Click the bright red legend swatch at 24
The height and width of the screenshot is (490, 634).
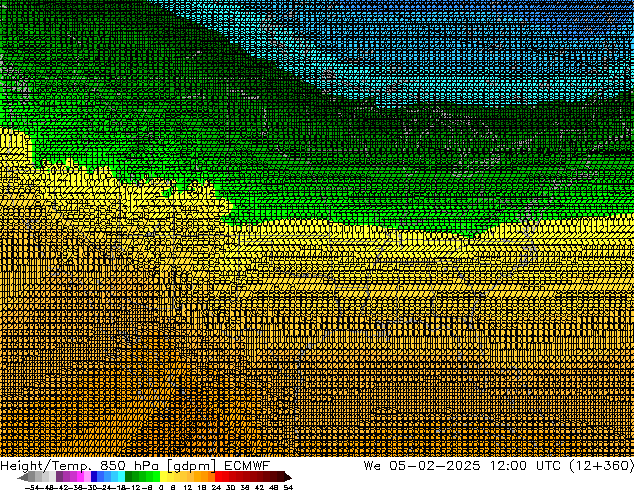(218, 476)
